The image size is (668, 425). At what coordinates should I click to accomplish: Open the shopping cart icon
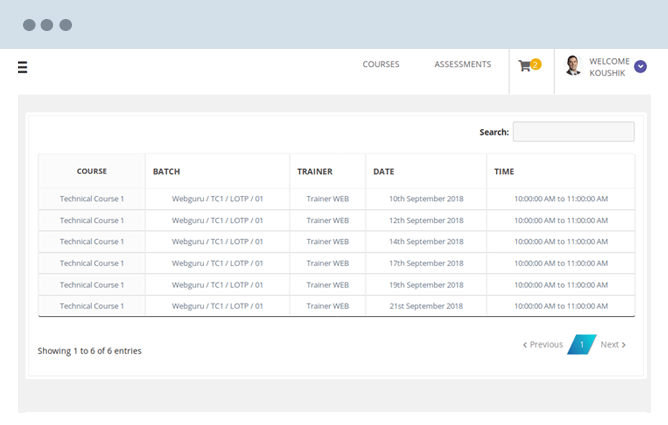[524, 66]
